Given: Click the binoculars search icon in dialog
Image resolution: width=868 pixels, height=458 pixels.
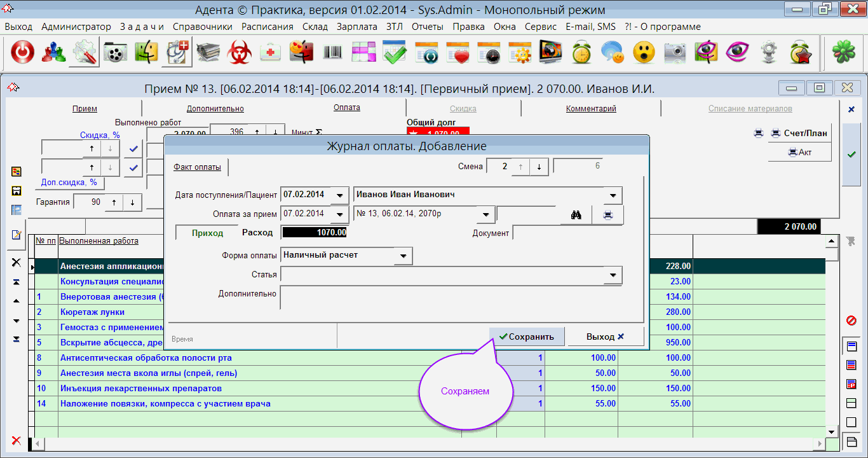Looking at the screenshot, I should pos(576,215).
